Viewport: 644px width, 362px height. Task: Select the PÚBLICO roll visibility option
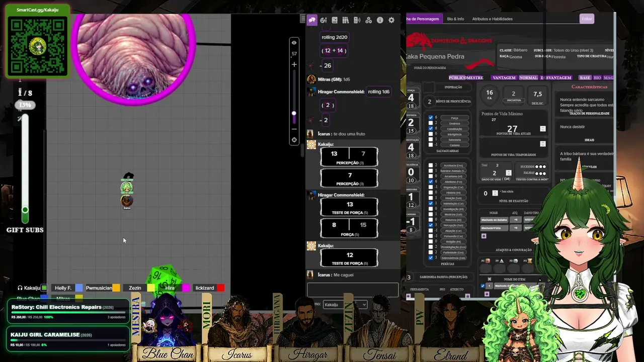(458, 78)
